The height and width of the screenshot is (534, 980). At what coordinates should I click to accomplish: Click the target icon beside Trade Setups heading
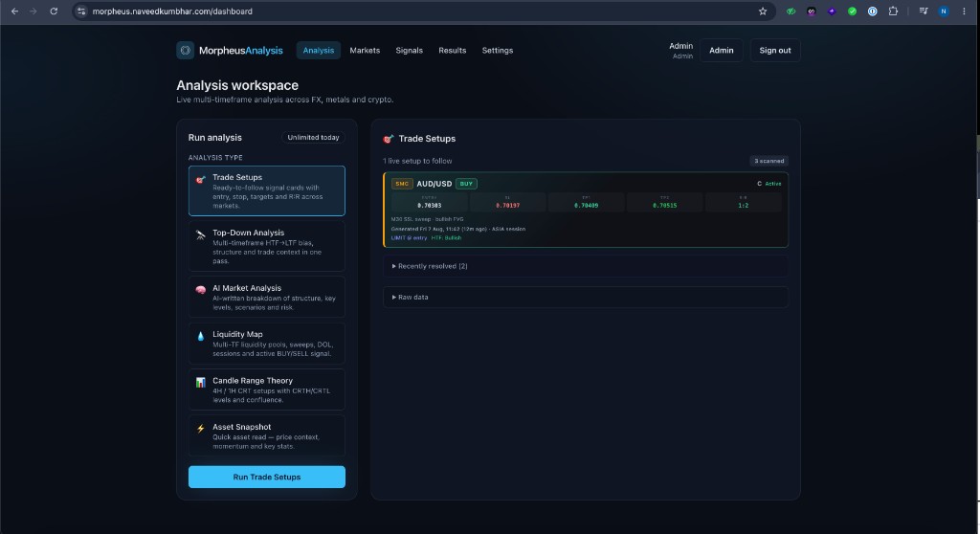(389, 139)
